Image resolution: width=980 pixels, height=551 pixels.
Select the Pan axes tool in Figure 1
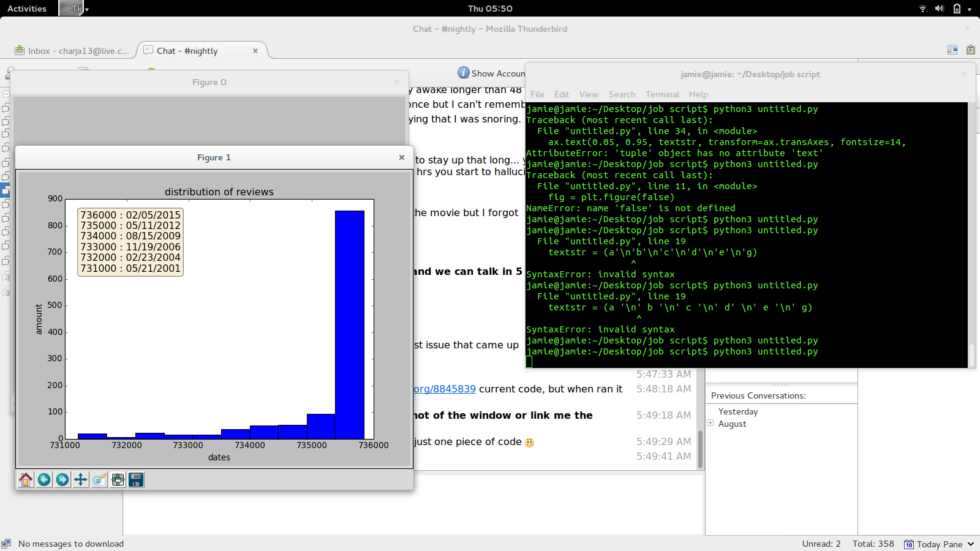81,479
